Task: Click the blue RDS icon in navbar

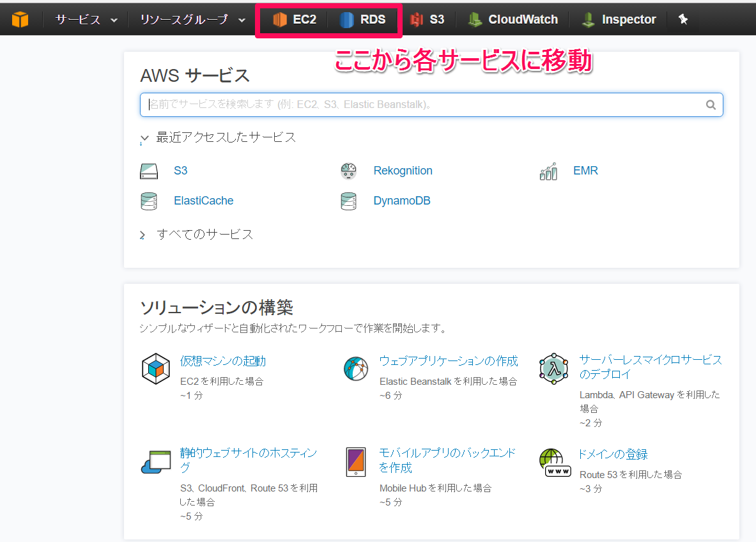Action: pos(346,19)
